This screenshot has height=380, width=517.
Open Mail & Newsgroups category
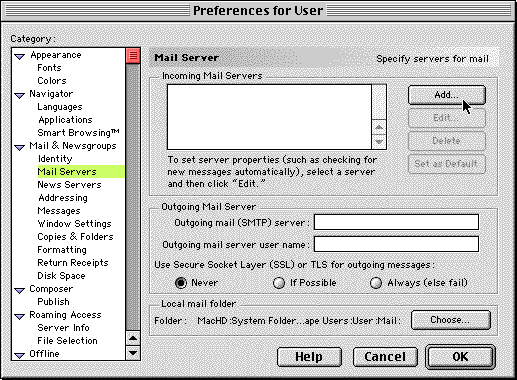click(x=73, y=146)
